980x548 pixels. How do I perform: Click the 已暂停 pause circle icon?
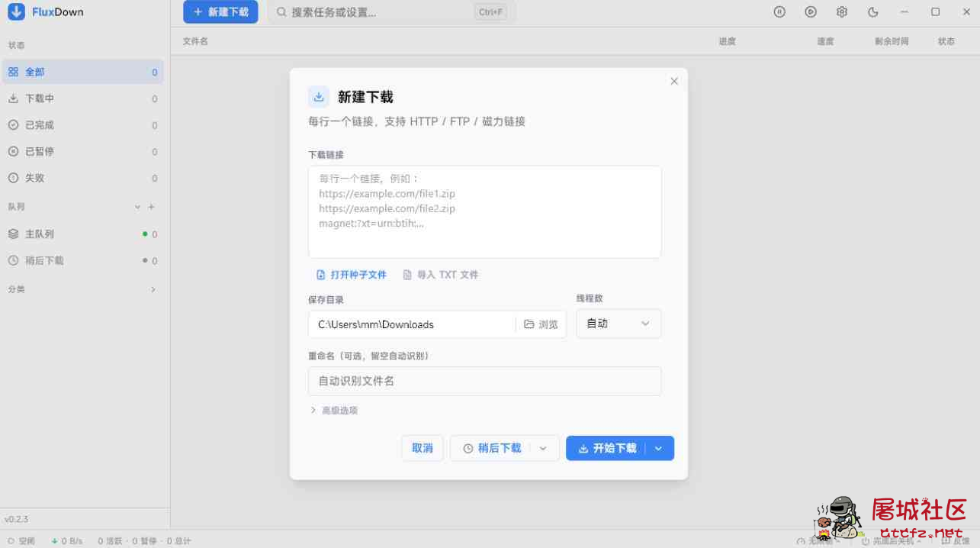[x=13, y=151]
